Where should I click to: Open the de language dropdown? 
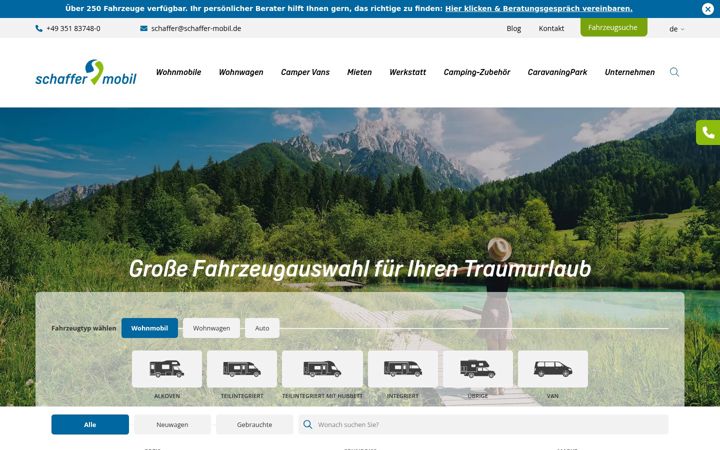point(676,29)
